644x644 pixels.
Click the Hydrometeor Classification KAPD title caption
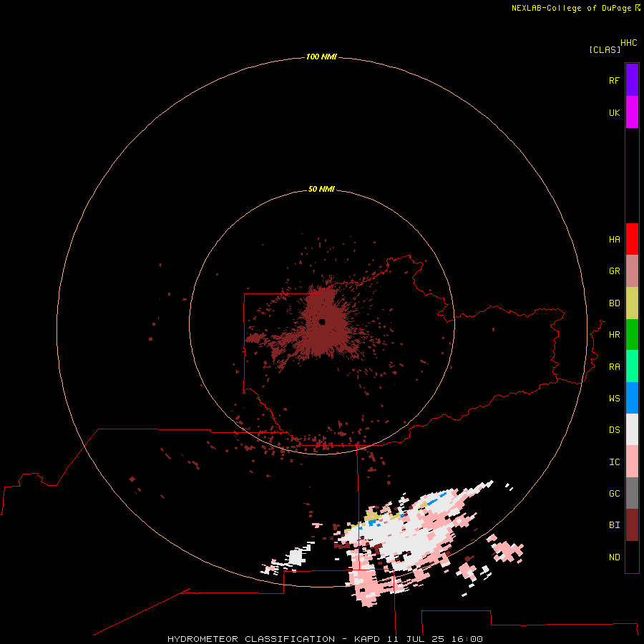pos(325,639)
